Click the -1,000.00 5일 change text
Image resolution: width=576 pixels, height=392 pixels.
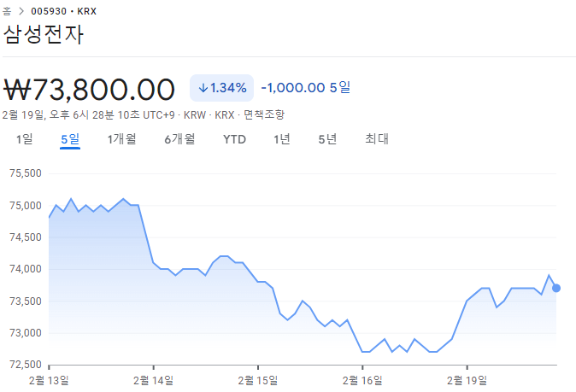[x=306, y=88]
